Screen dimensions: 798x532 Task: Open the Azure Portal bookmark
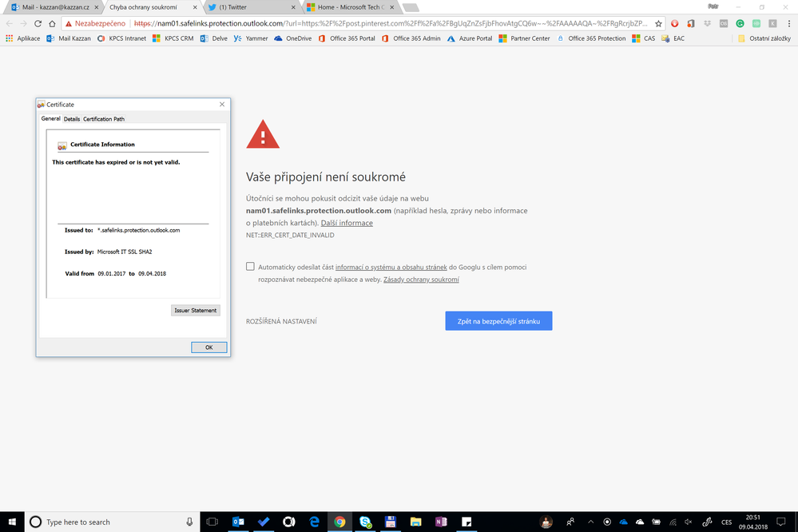pos(470,38)
